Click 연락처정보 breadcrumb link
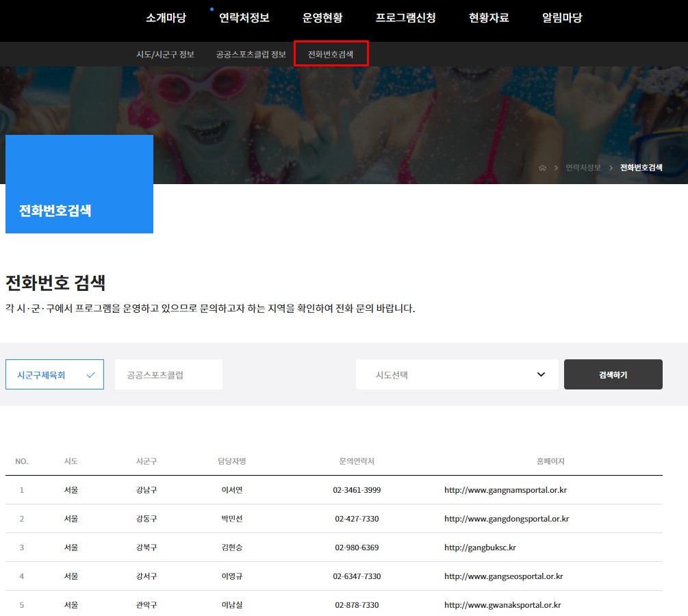688x616 pixels. coord(583,168)
